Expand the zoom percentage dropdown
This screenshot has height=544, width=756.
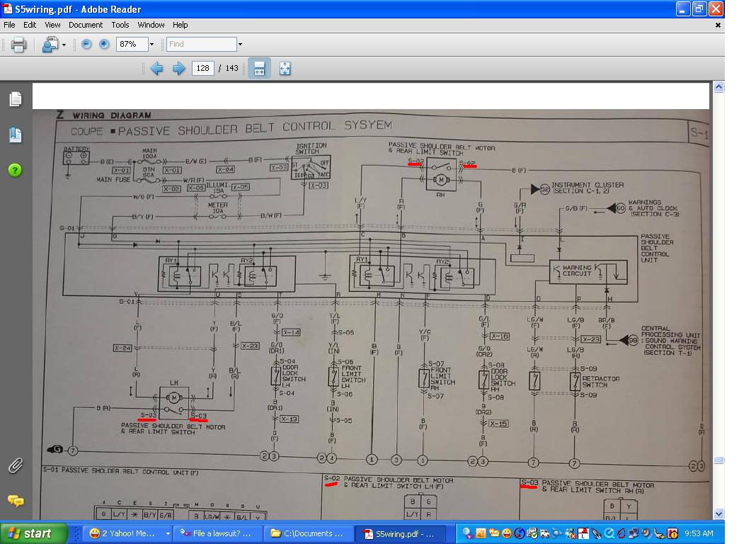click(x=151, y=44)
